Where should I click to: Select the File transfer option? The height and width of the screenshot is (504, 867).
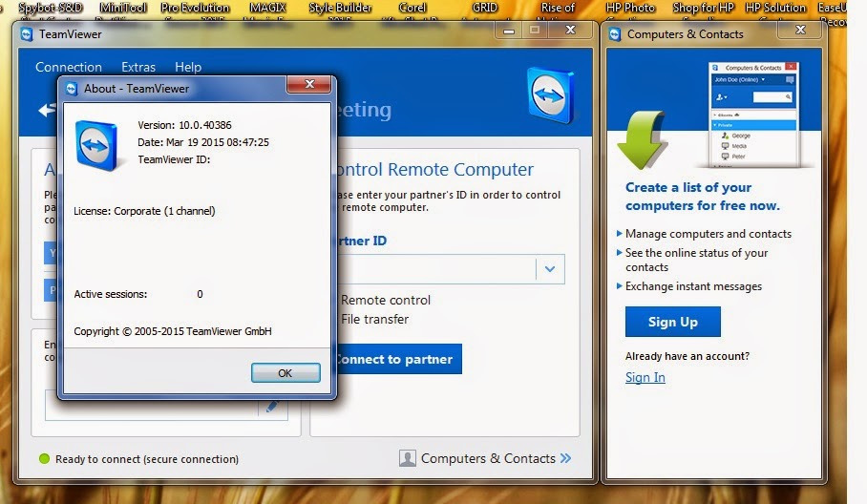pos(374,319)
